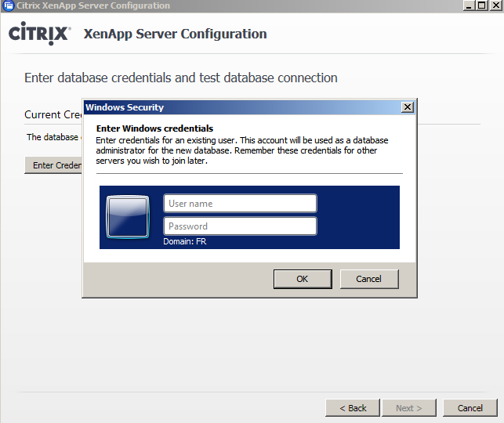Close the Windows Security dialog with X

[408, 107]
